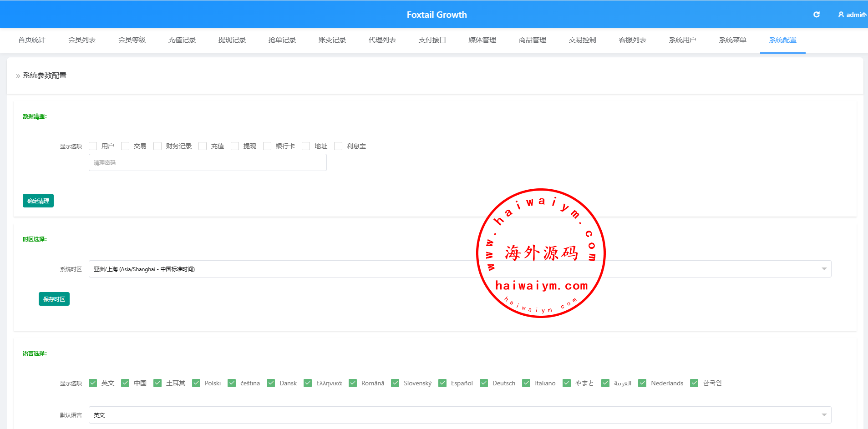Open the 首页统计 tab
868x429 pixels.
click(32, 40)
